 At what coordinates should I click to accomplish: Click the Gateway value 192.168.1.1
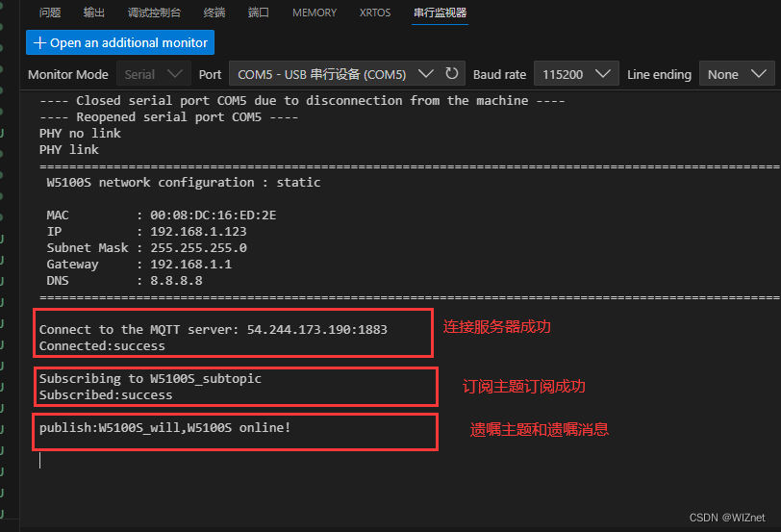tap(190, 265)
